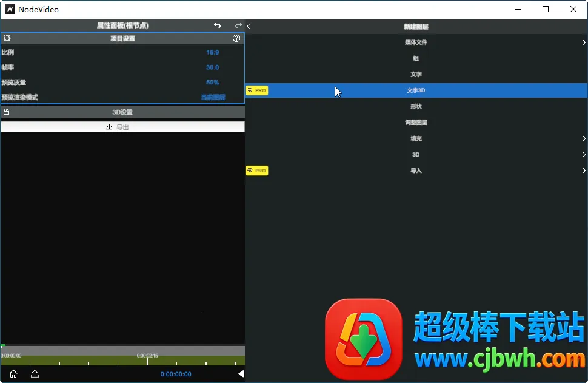588x383 pixels.
Task: Select 形状 from the new layer menu
Action: [x=416, y=107]
